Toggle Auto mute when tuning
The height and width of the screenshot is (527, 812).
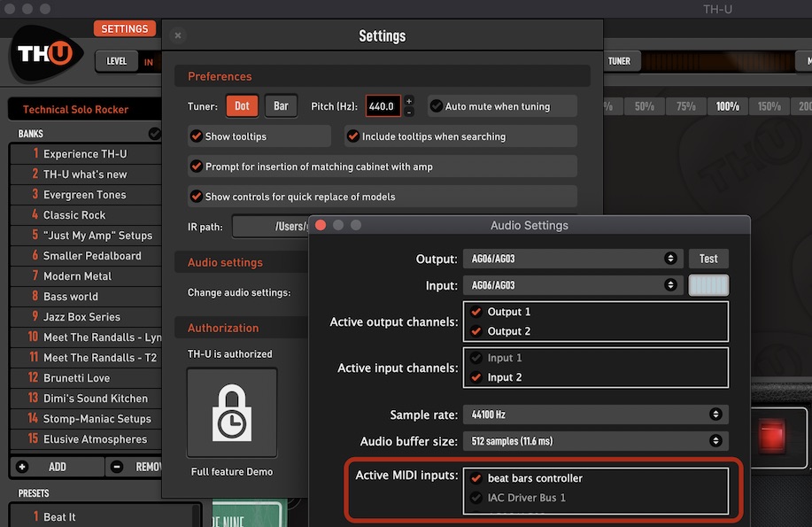point(437,106)
